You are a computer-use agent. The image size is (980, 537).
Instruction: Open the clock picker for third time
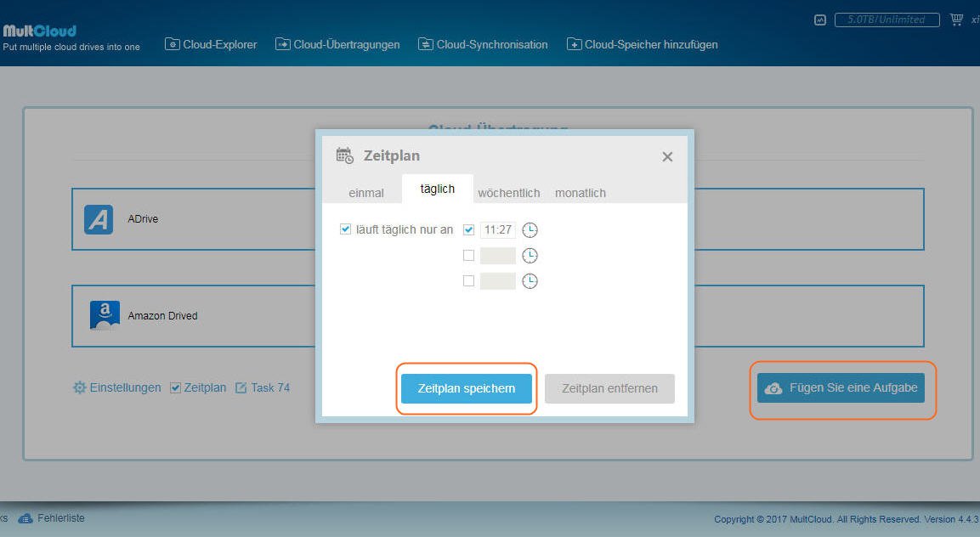(530, 281)
